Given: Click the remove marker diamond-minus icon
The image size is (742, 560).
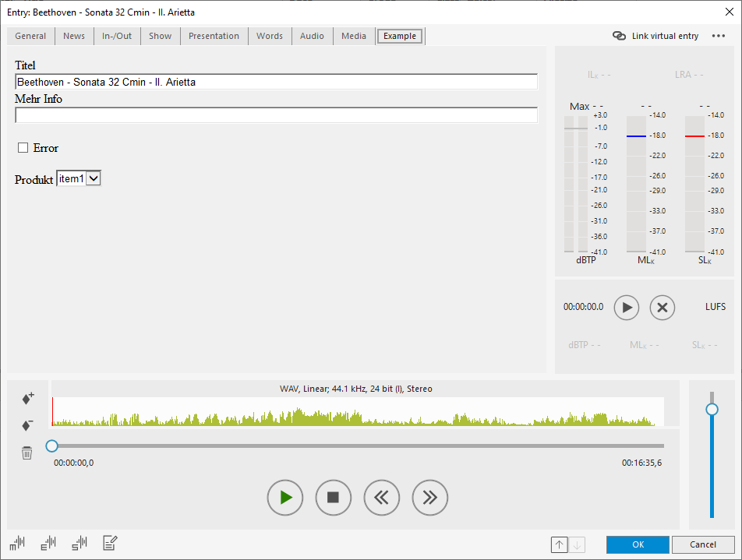Looking at the screenshot, I should (x=27, y=425).
